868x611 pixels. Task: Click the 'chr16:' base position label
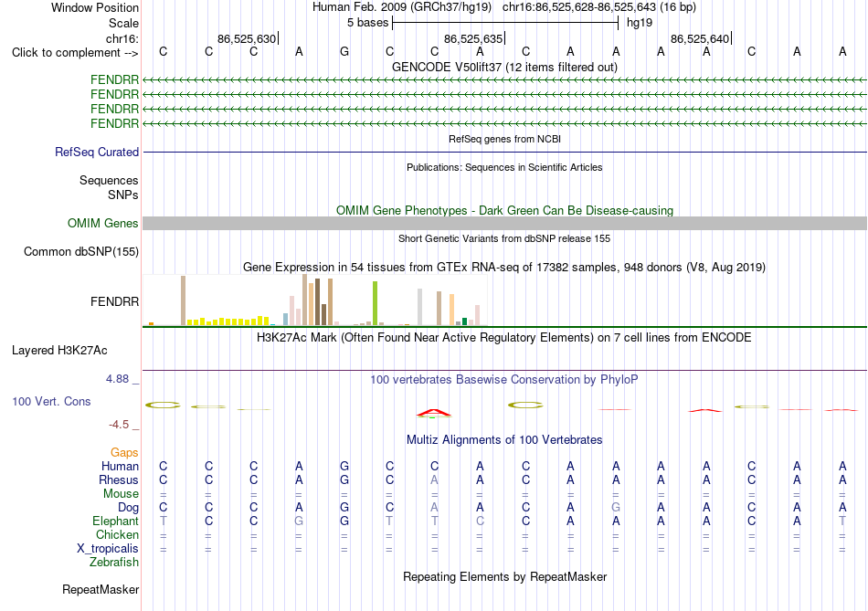tap(122, 38)
